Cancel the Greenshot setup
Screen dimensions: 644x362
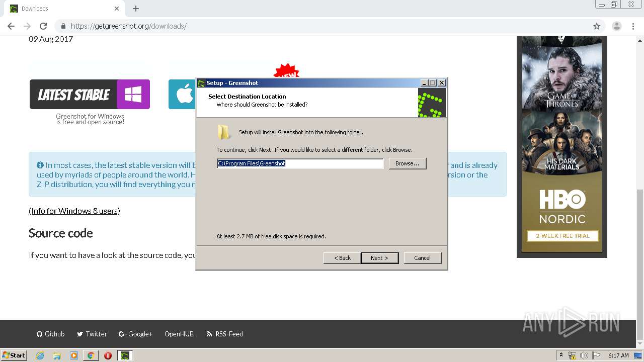(x=422, y=258)
